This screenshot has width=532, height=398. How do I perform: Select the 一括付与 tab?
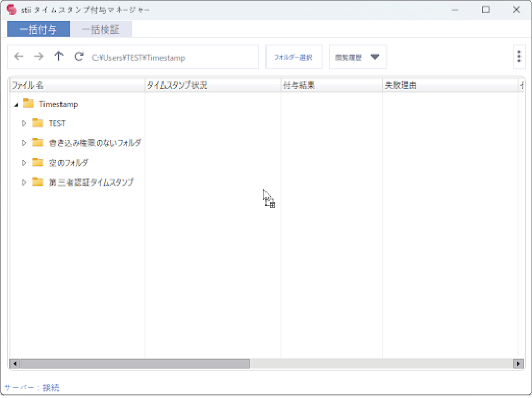38,30
